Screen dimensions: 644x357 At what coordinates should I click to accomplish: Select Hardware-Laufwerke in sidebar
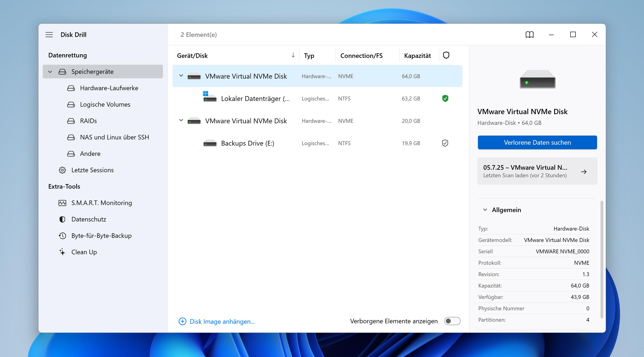point(102,88)
